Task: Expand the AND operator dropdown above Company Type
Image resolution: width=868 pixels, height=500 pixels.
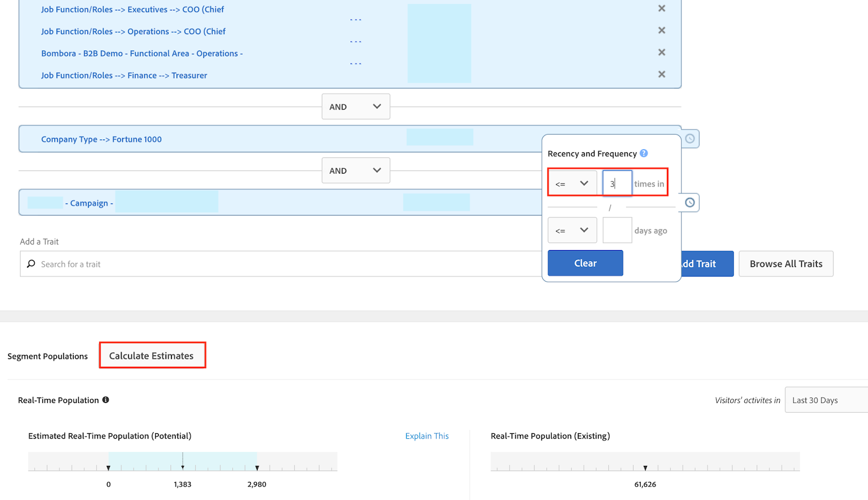Action: pyautogui.click(x=356, y=107)
